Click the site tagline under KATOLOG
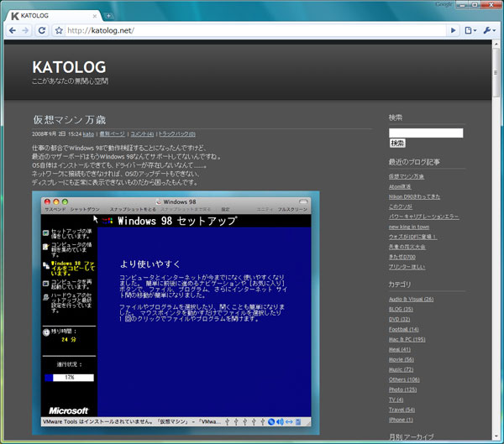This screenshot has width=504, height=444. pyautogui.click(x=70, y=81)
